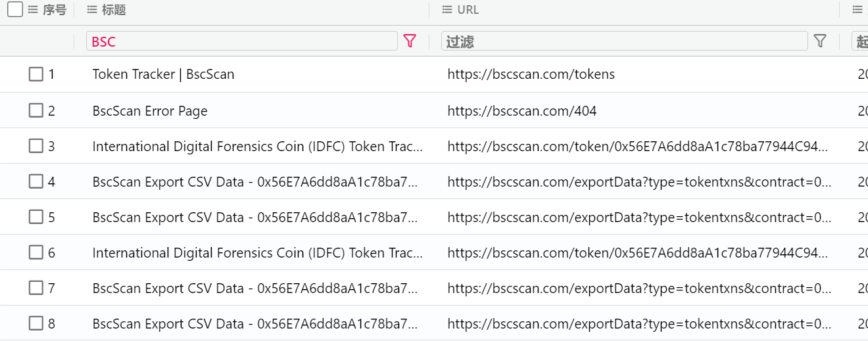
Task: Sort by the URL column header
Action: tap(468, 10)
